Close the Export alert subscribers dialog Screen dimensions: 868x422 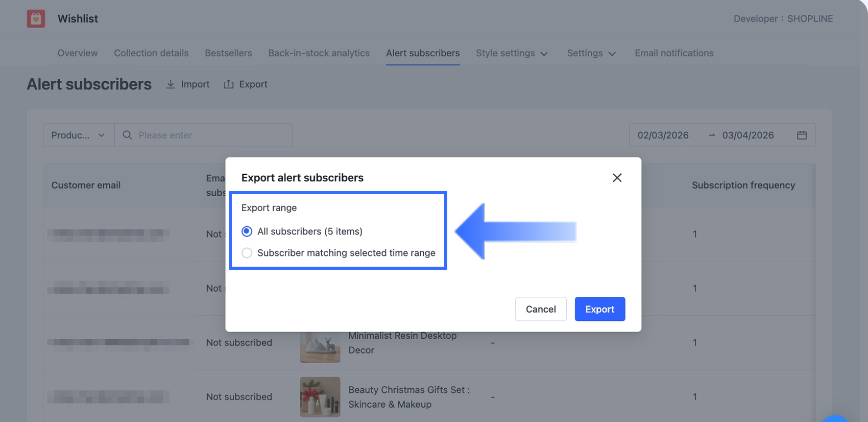617,178
